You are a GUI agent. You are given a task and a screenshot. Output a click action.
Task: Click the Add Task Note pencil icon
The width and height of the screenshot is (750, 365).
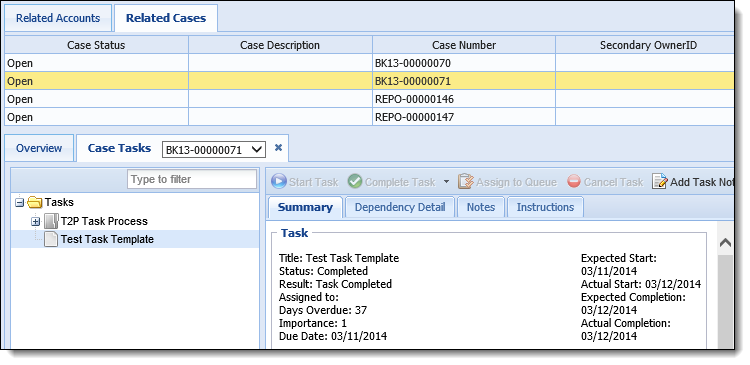coord(659,182)
